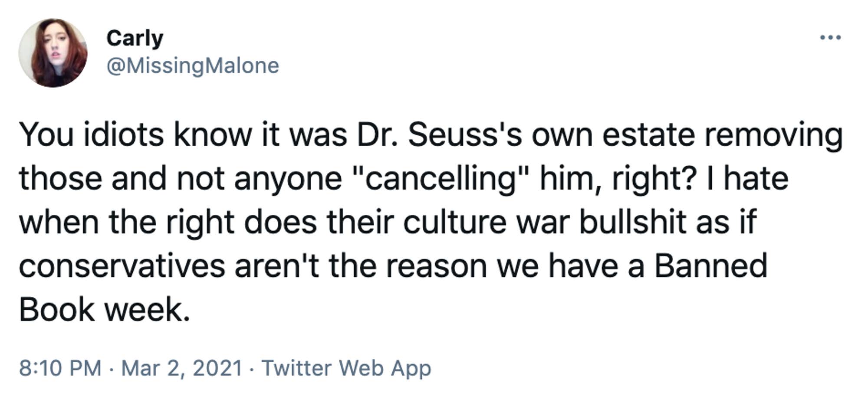Image resolution: width=868 pixels, height=403 pixels.
Task: Click the Mar 2, 2021 date
Action: click(181, 368)
